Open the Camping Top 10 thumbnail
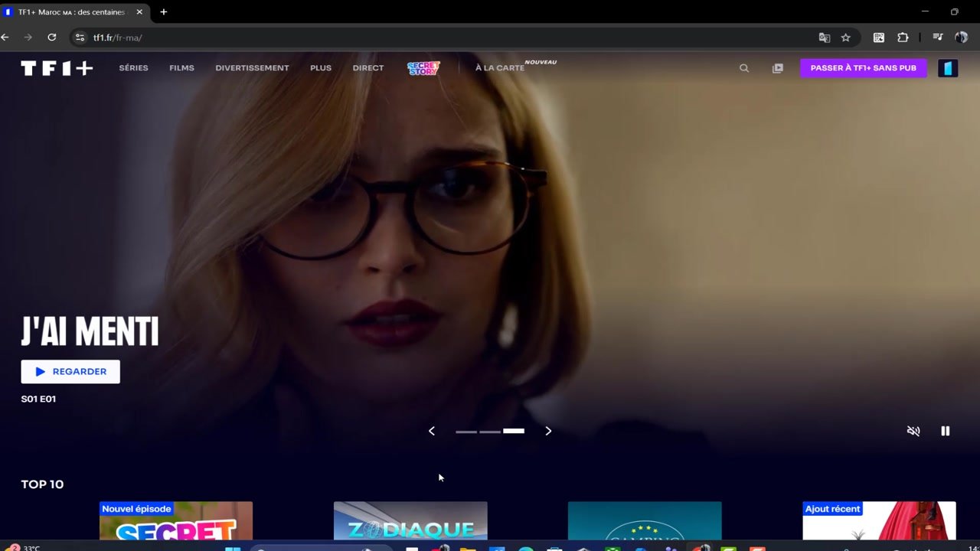980x551 pixels. point(645,520)
